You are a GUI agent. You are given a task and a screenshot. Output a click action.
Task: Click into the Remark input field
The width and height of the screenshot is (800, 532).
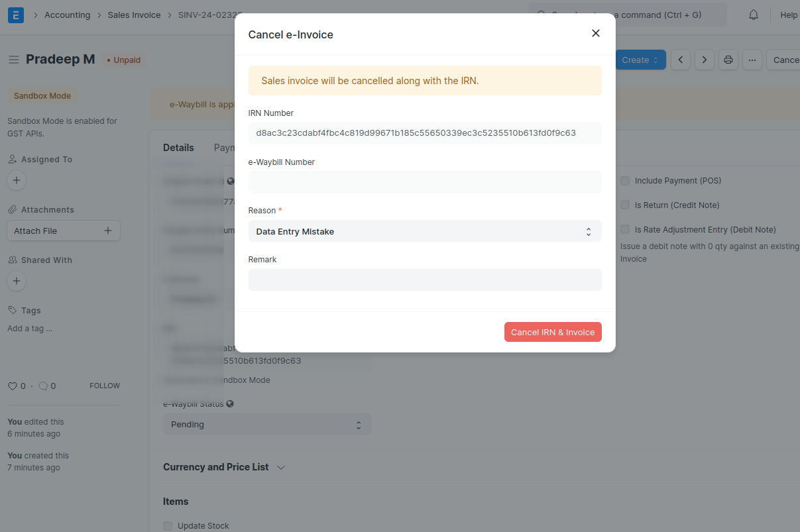[424, 280]
